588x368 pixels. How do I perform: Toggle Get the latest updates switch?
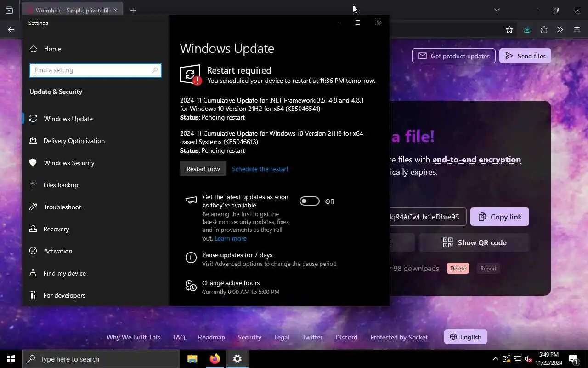(x=309, y=201)
